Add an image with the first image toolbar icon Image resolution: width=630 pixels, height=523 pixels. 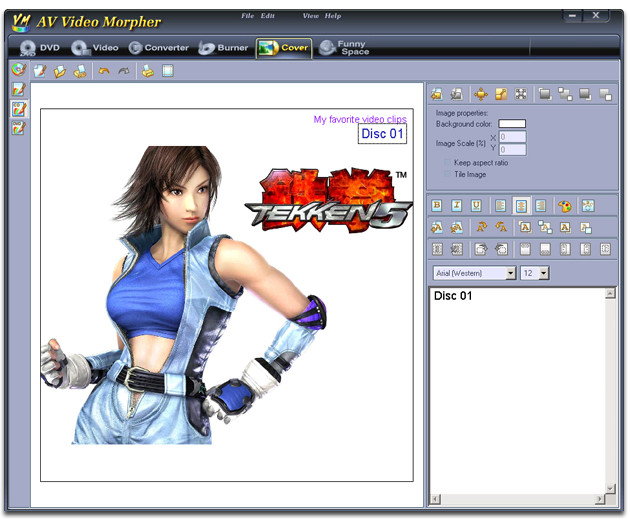click(437, 94)
